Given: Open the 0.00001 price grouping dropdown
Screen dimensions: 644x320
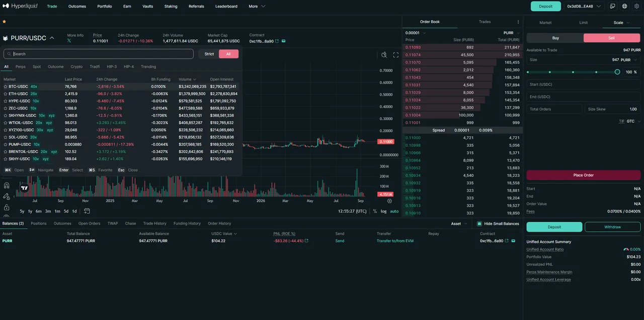Looking at the screenshot, I should pyautogui.click(x=416, y=33).
